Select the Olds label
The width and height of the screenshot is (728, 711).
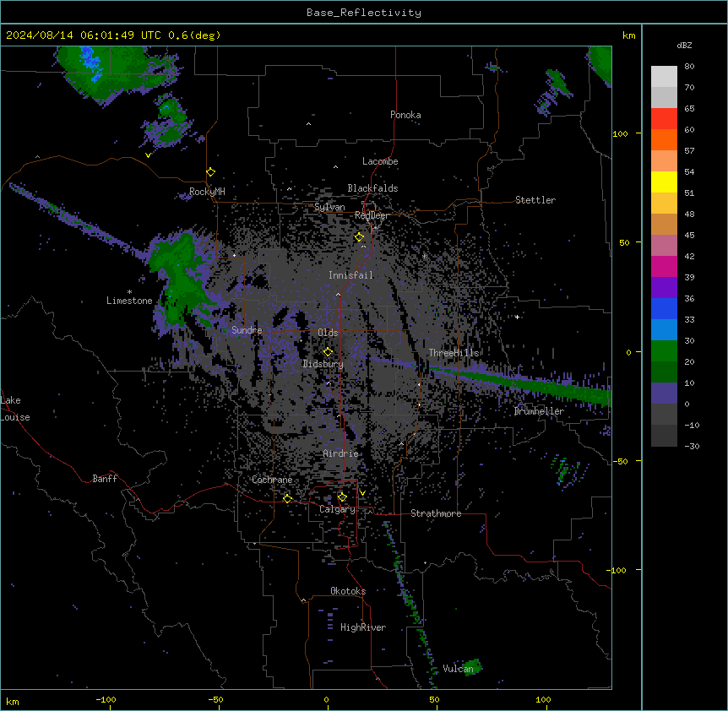click(x=328, y=333)
